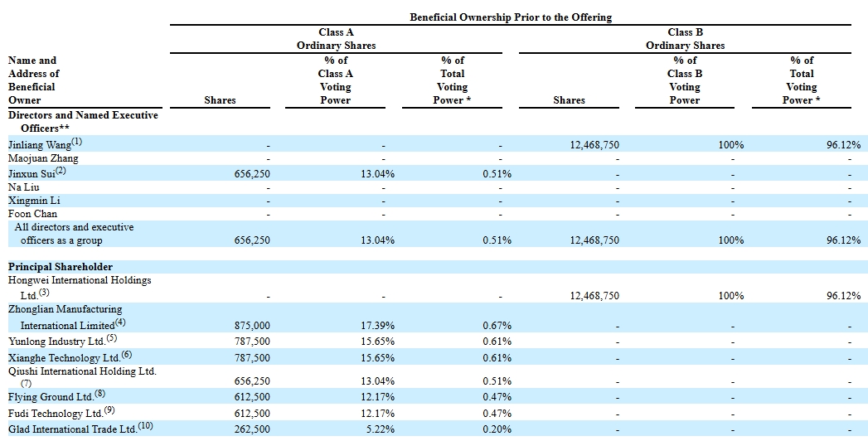
Task: Open footnote (6) beside Xianghe Technology Ltd.
Action: tap(126, 355)
